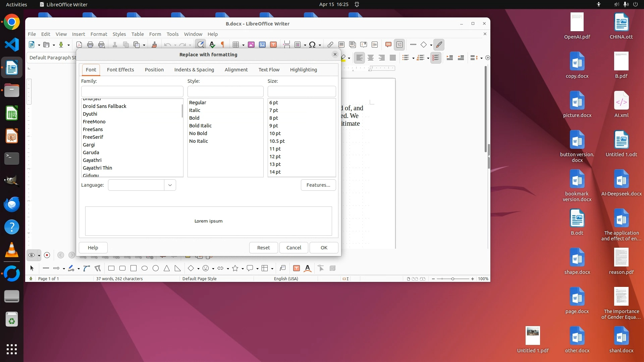644x362 pixels.
Task: Click the Clone Formatting paintbrush icon
Action: (x=154, y=45)
